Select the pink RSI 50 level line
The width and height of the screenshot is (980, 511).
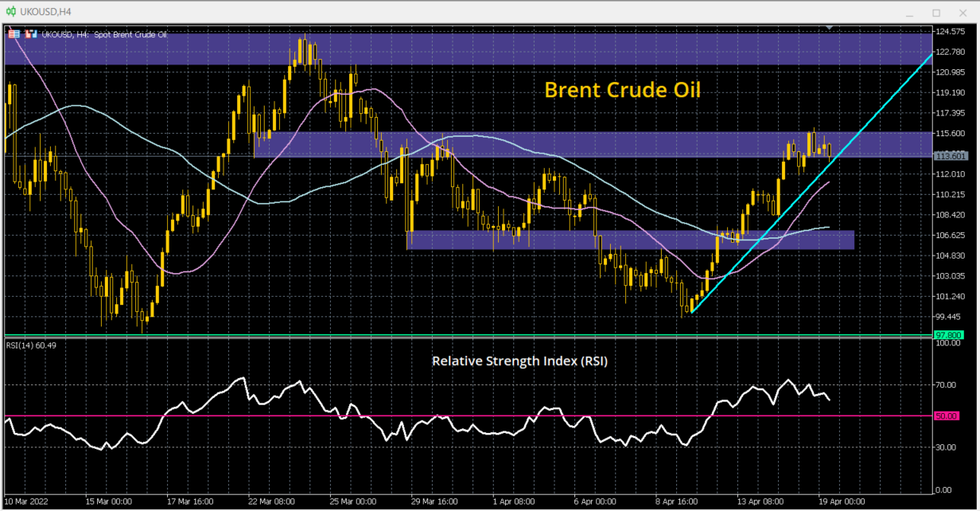pyautogui.click(x=468, y=415)
